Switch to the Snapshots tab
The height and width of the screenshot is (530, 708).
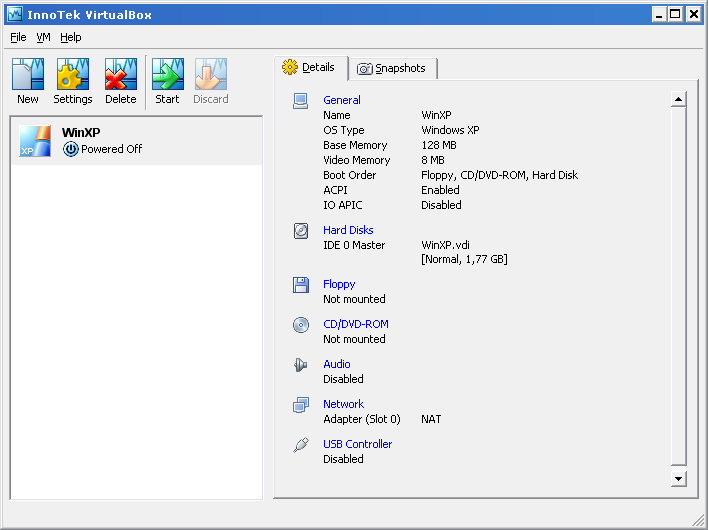click(x=393, y=69)
